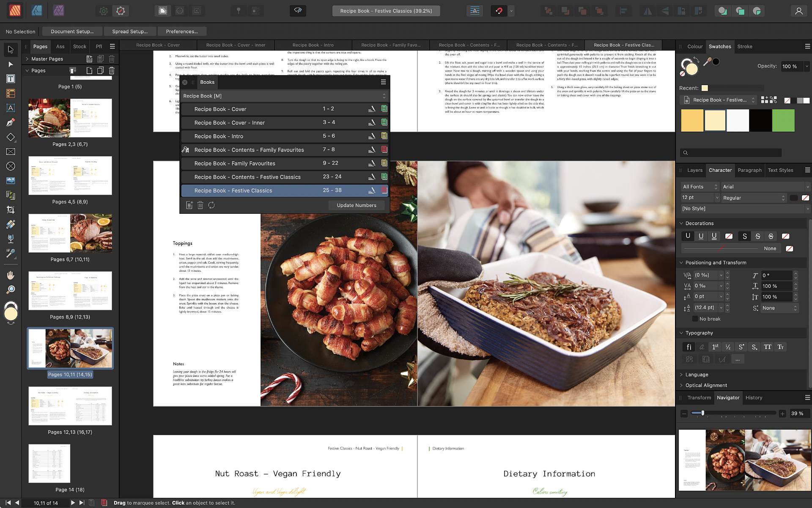Viewport: 812px width, 508px height.
Task: Switch to the Paragraph tab
Action: coord(749,170)
